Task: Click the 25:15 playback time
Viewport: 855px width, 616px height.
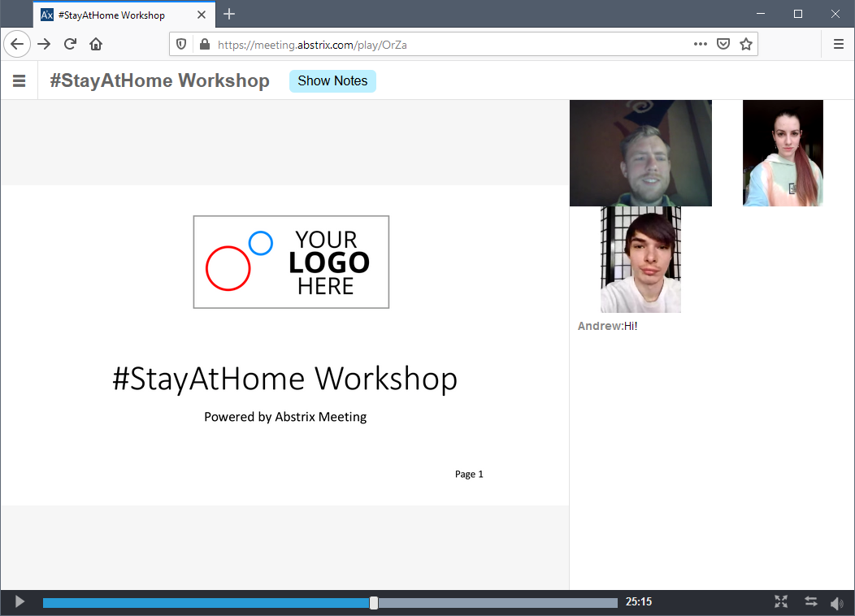Action: (x=639, y=602)
